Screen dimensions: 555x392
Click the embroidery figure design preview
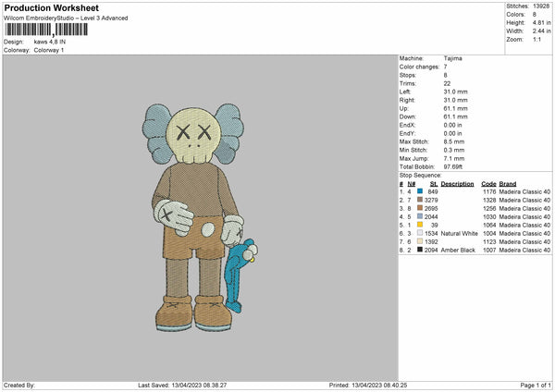(x=200, y=217)
